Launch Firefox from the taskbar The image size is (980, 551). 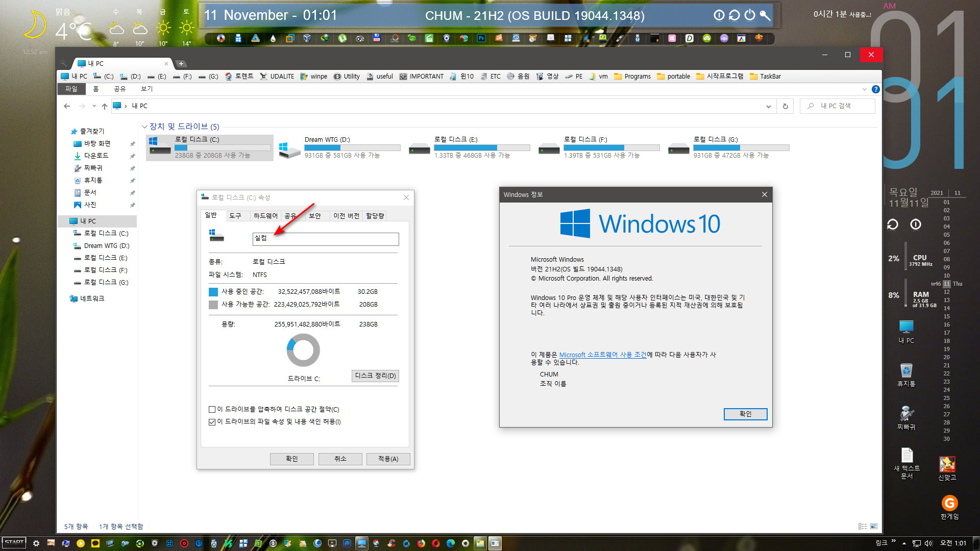421,543
